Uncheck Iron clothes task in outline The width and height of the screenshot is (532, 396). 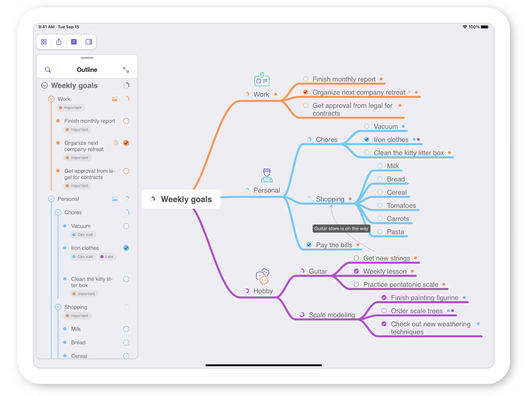tap(126, 248)
